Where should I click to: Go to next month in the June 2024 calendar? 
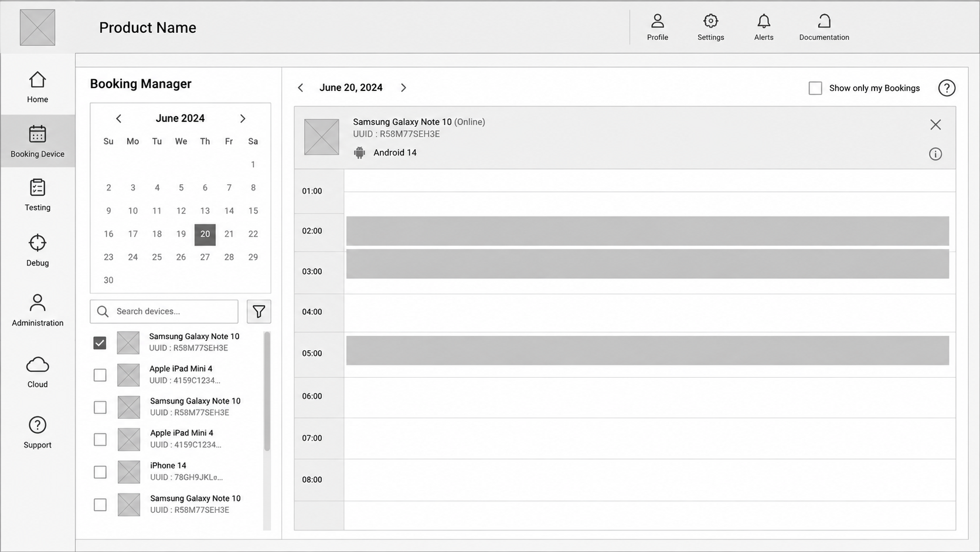click(243, 118)
